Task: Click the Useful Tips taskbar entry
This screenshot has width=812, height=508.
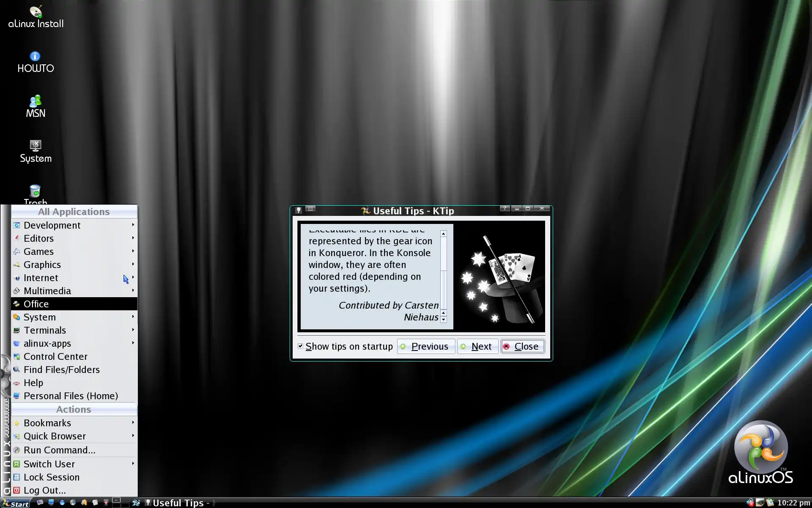Action: pos(178,503)
